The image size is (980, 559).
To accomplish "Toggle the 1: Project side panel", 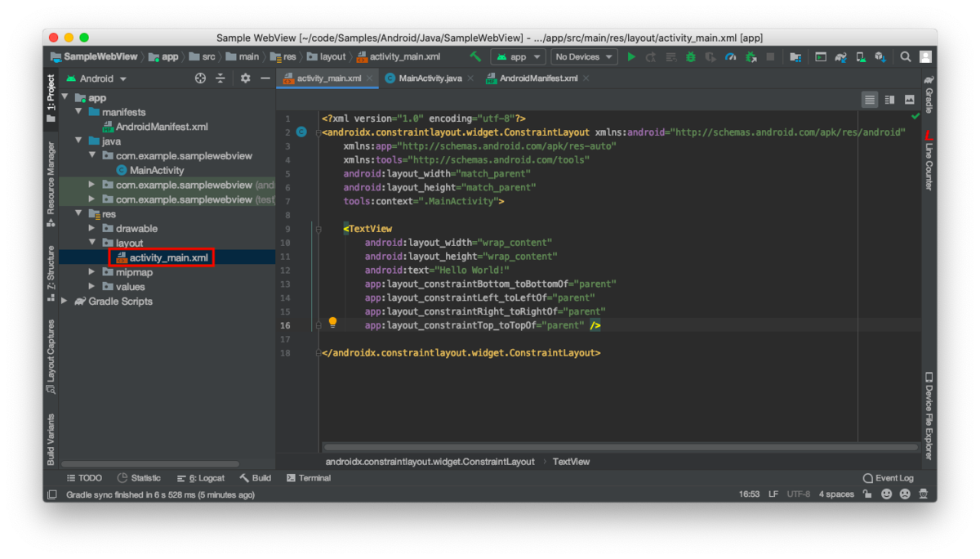I will click(51, 98).
